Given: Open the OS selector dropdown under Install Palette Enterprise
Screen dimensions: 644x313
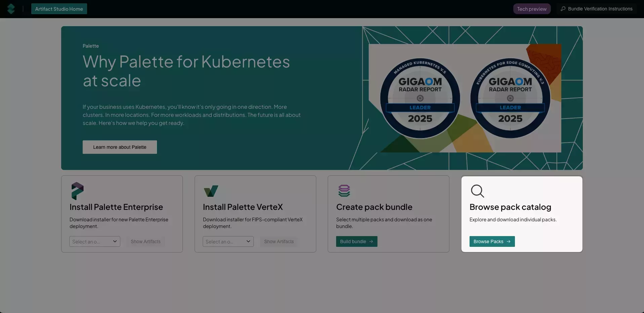Looking at the screenshot, I should tap(94, 241).
